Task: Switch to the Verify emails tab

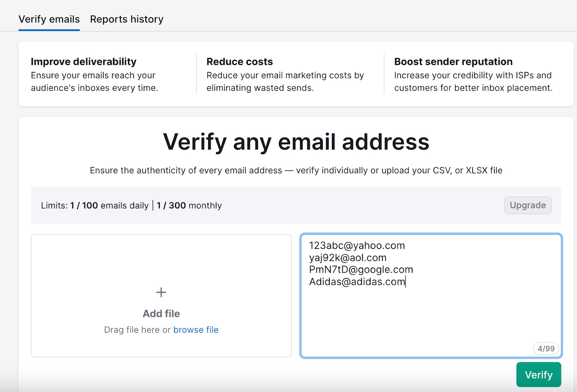Action: 49,19
